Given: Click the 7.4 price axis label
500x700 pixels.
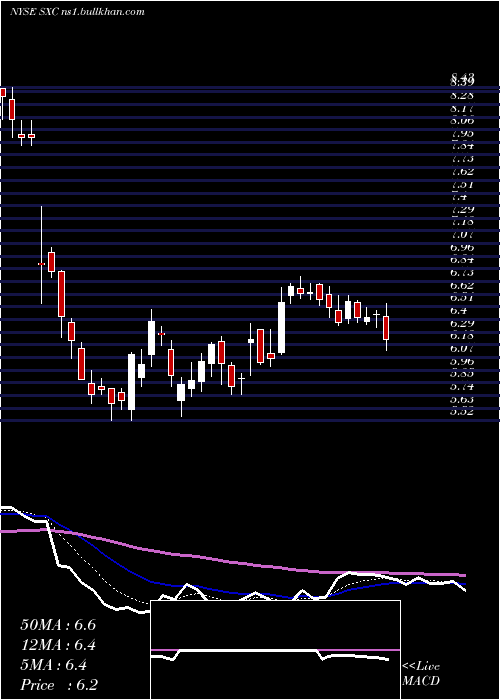Looking at the screenshot, I should (459, 197).
